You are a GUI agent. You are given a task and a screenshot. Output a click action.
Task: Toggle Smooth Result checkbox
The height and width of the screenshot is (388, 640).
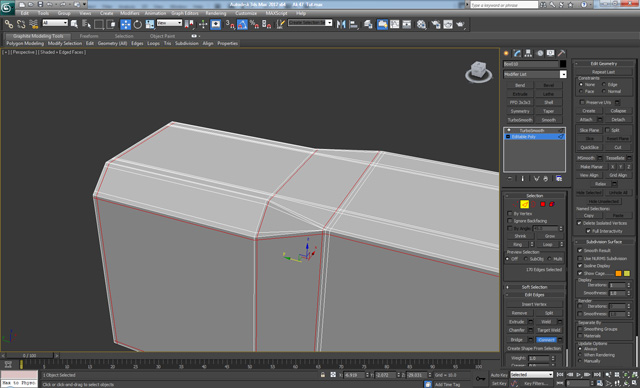pyautogui.click(x=580, y=250)
